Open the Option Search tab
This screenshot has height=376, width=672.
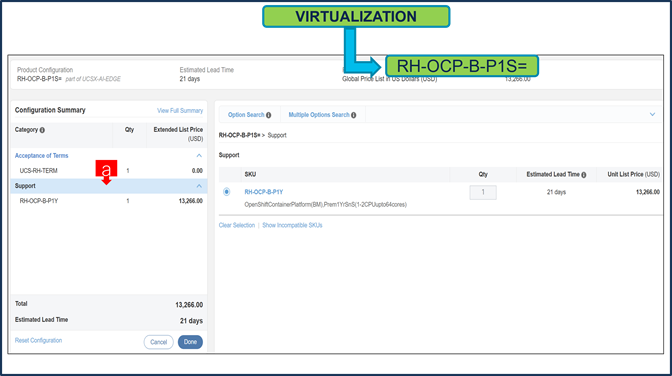tap(246, 115)
